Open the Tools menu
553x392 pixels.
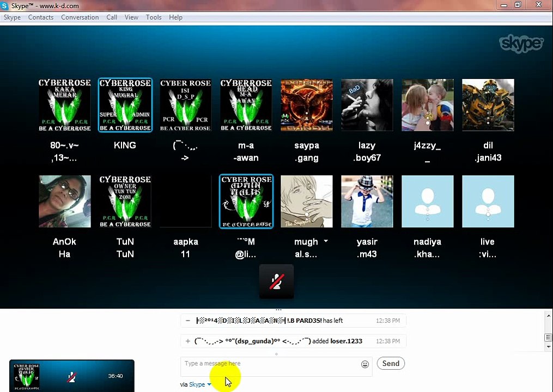154,17
